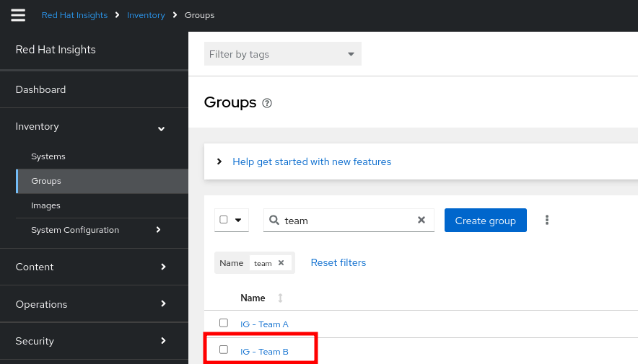The height and width of the screenshot is (364, 638).
Task: Expand the System Configuration submenu
Action: pos(159,230)
